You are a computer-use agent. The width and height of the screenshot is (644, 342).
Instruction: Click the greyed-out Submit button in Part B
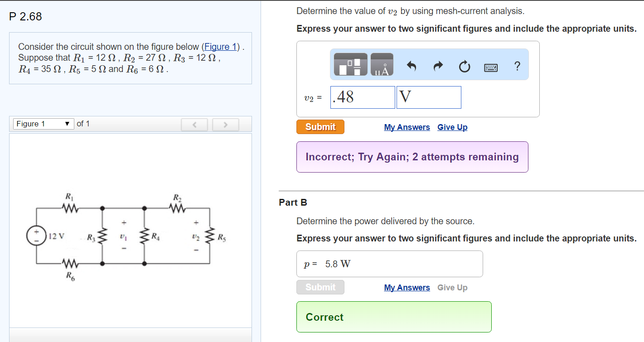[320, 287]
